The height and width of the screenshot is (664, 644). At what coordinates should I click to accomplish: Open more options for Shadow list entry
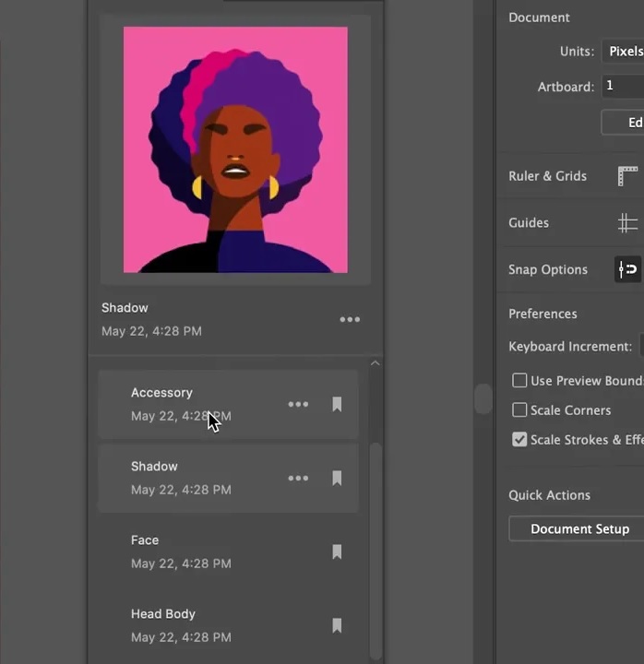[298, 478]
